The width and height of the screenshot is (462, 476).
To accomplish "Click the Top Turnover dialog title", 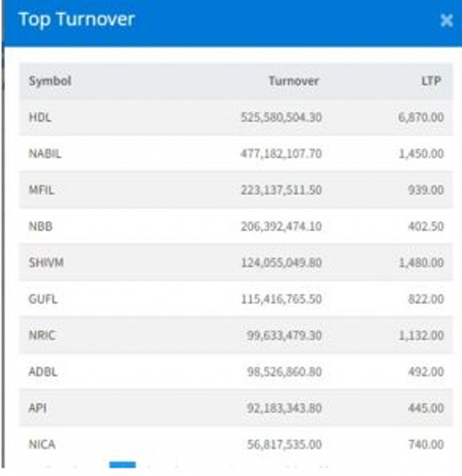I will coord(76,20).
